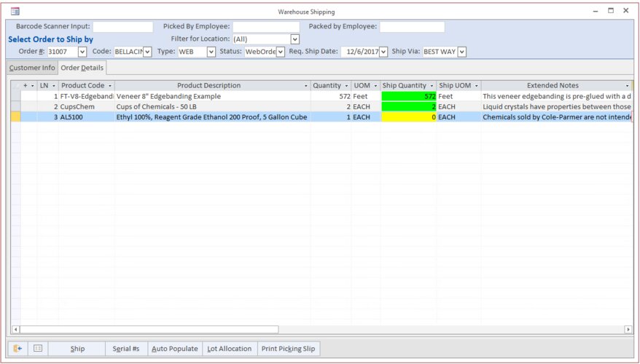Screen dimensions: 640x364
Task: Open the Ship Via dropdown
Action: [x=461, y=52]
